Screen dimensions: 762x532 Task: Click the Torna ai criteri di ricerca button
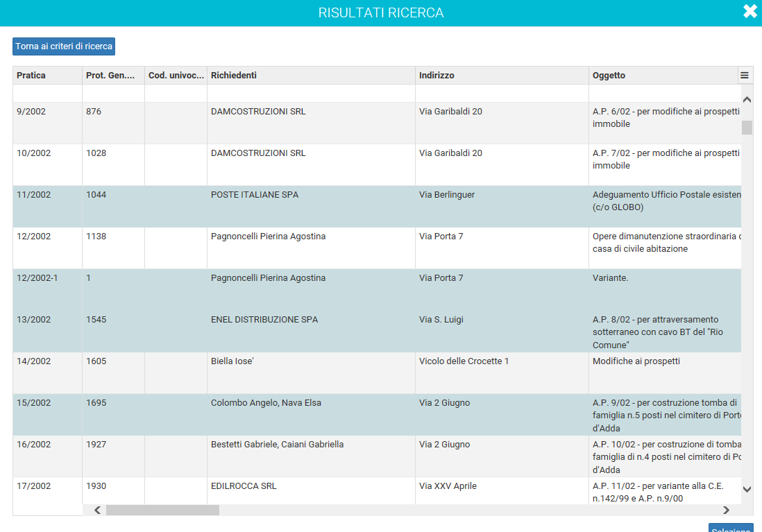pos(64,46)
